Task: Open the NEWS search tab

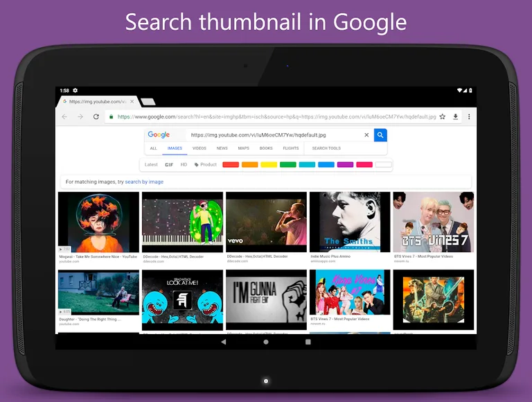Action: pyautogui.click(x=222, y=148)
